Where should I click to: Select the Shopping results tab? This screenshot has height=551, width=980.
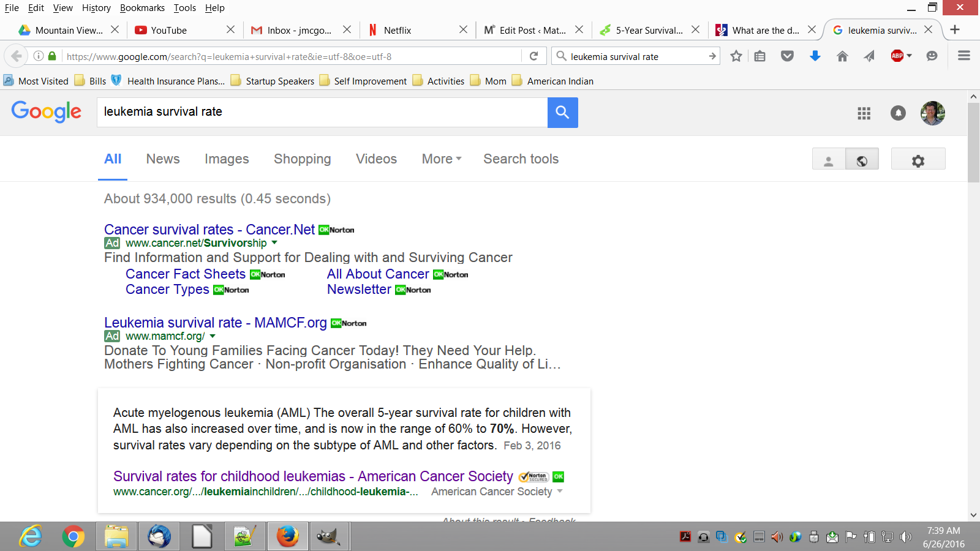click(303, 159)
